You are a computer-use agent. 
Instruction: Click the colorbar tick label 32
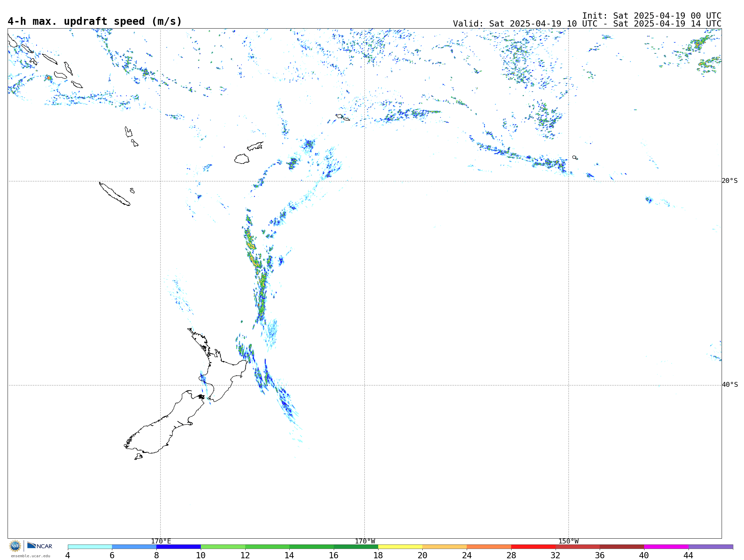pos(556,555)
